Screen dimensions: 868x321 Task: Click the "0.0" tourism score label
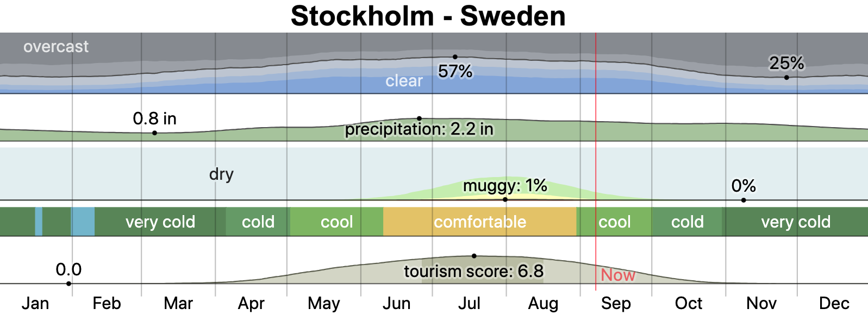tap(68, 269)
